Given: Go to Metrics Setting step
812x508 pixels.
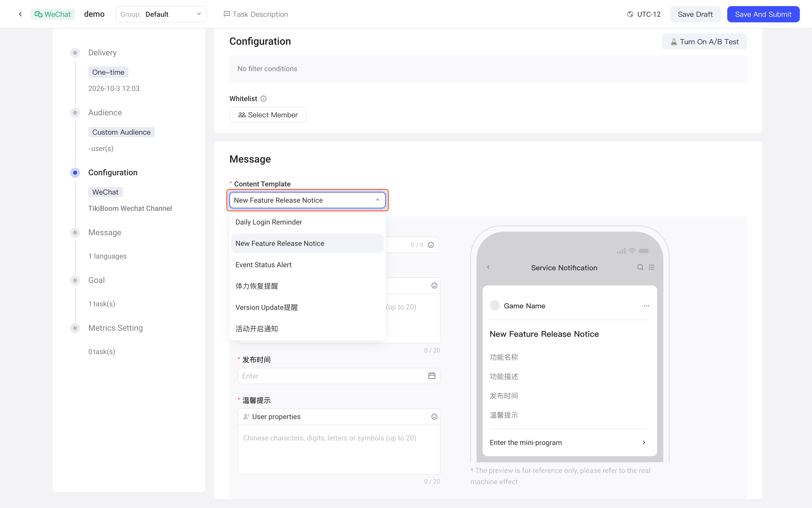Looking at the screenshot, I should (x=115, y=328).
